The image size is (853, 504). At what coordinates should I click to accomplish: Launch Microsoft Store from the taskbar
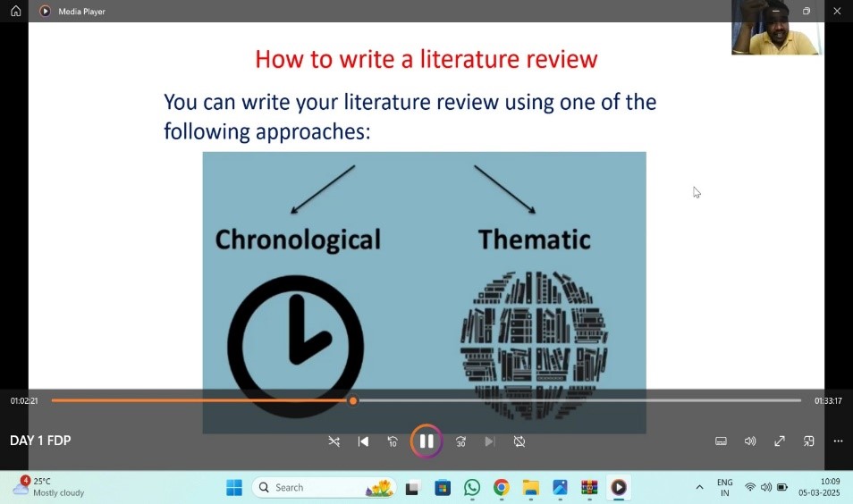(x=443, y=488)
